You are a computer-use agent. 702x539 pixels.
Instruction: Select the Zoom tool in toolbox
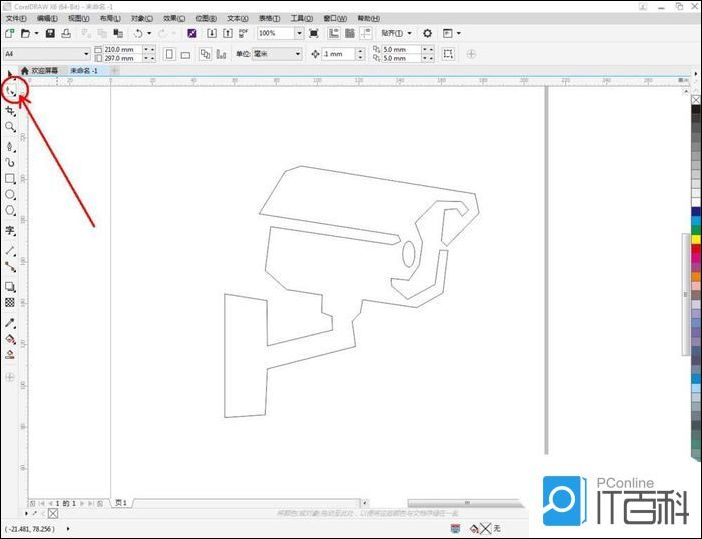pos(11,127)
